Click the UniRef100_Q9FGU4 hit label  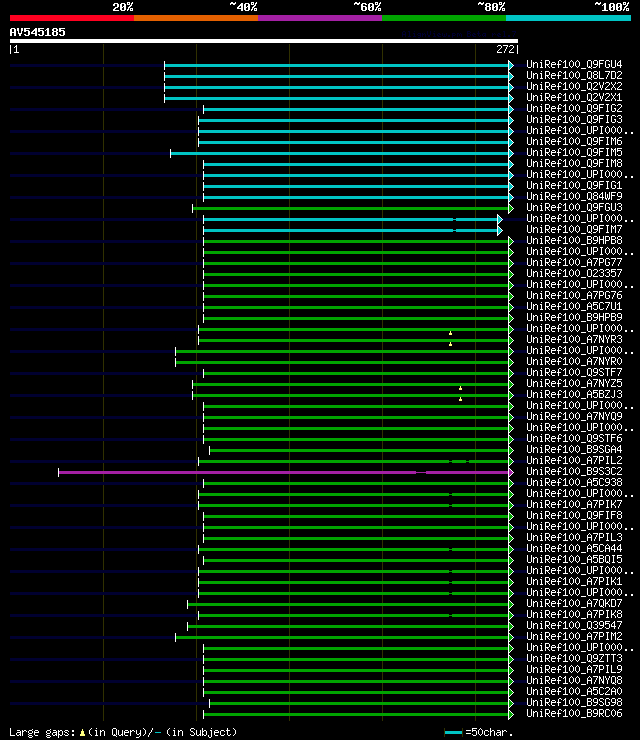[574, 64]
